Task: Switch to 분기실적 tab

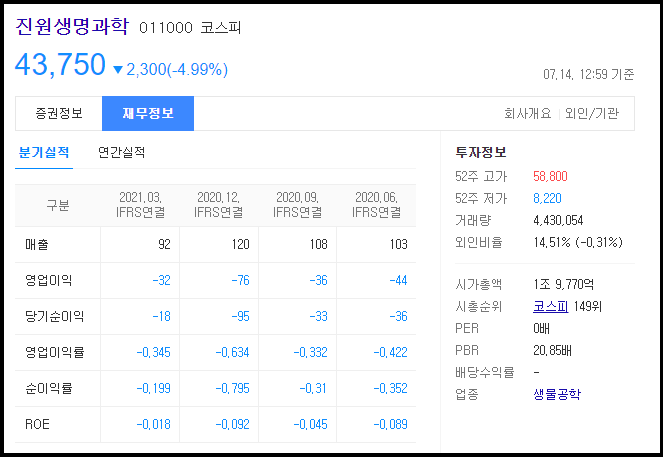Action: click(44, 153)
